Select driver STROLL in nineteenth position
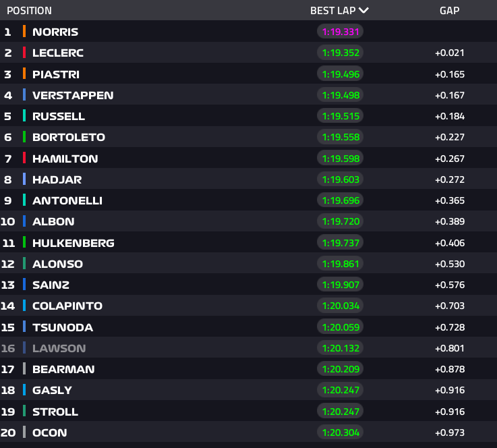 pyautogui.click(x=55, y=412)
